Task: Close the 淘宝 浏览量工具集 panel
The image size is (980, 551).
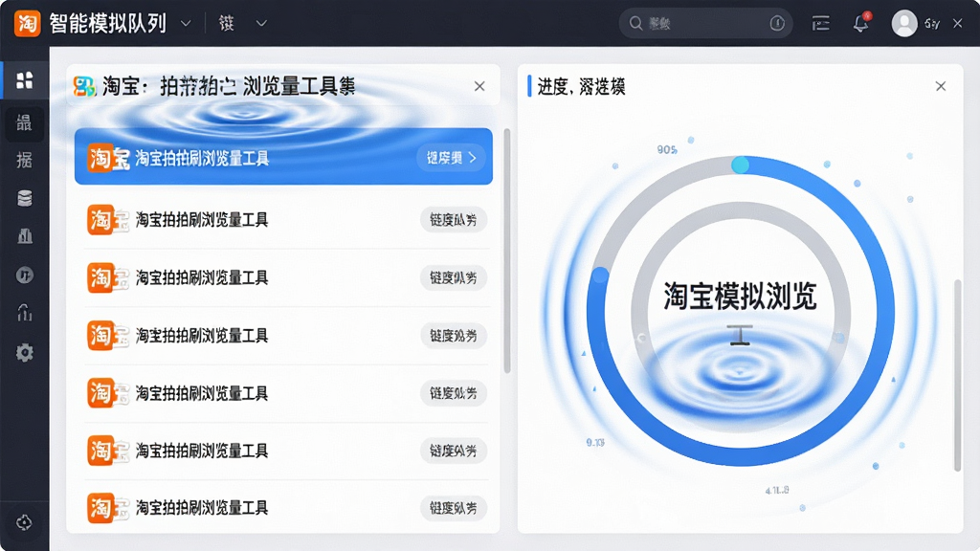Action: (x=479, y=86)
